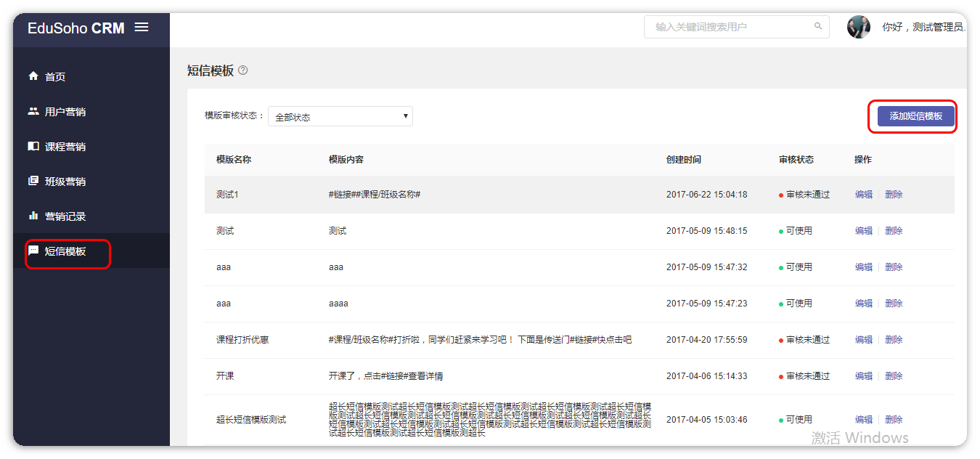Click the magnifier icon in the search box
This screenshot has width=980, height=459.
[818, 27]
